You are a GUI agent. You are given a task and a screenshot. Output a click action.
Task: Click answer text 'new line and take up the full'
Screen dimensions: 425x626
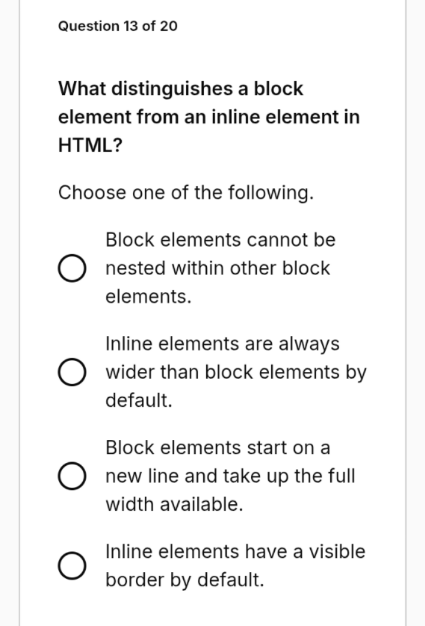click(x=230, y=476)
